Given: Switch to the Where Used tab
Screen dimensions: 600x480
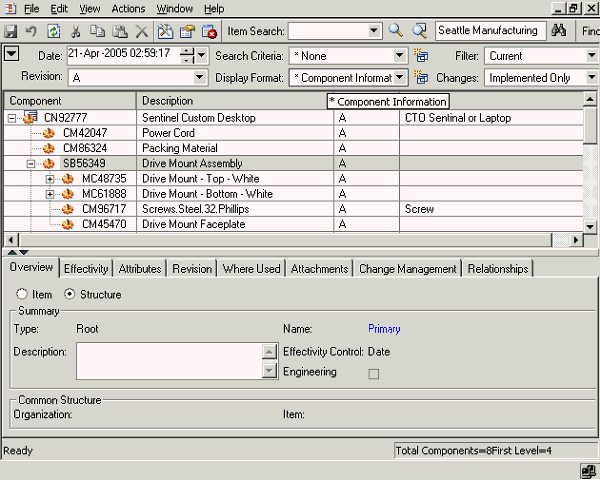Looking at the screenshot, I should pos(251,268).
